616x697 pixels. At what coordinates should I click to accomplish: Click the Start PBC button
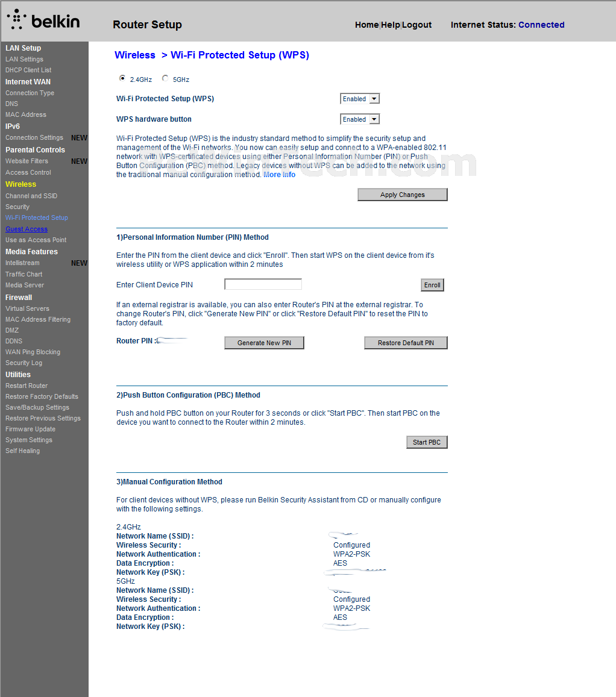pyautogui.click(x=427, y=442)
